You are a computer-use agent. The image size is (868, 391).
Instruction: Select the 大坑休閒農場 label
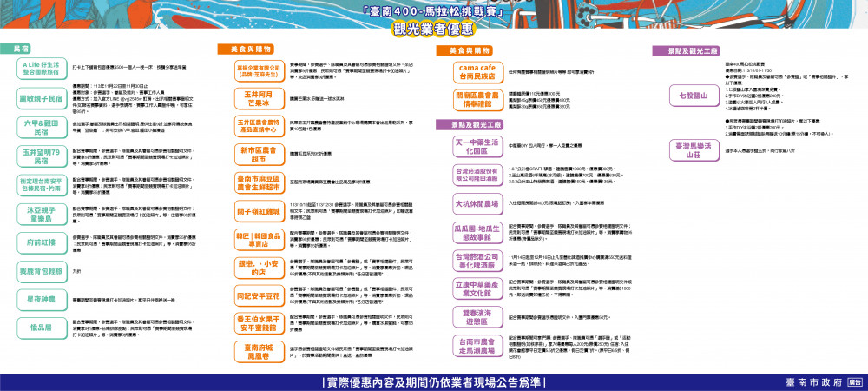coord(477,204)
